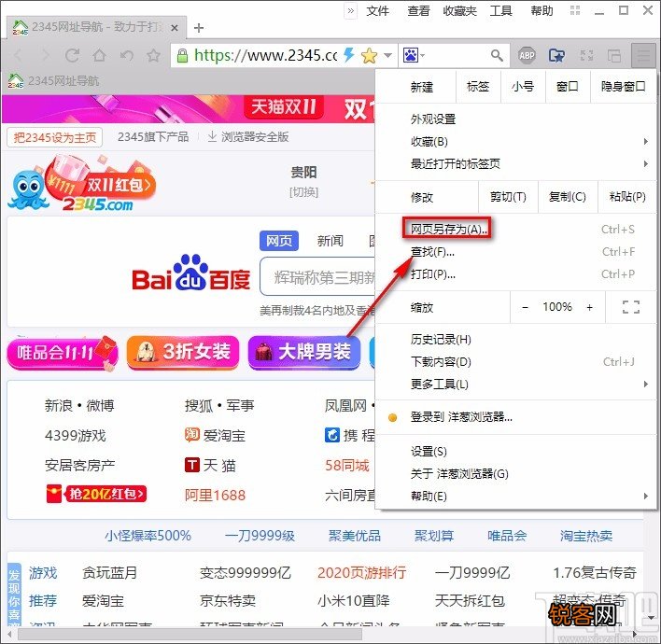Decrease zoom with the minus button
This screenshot has width=661, height=644.
pos(525,308)
